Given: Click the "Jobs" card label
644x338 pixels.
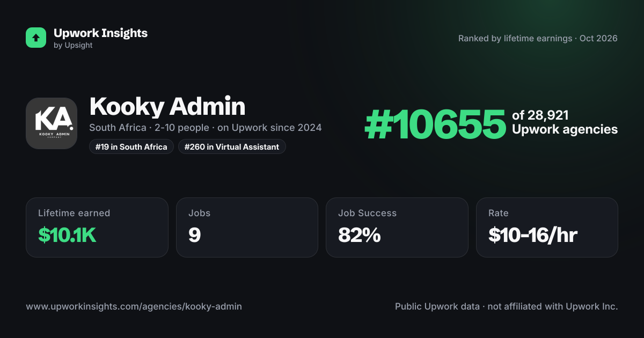Looking at the screenshot, I should pyautogui.click(x=199, y=213).
